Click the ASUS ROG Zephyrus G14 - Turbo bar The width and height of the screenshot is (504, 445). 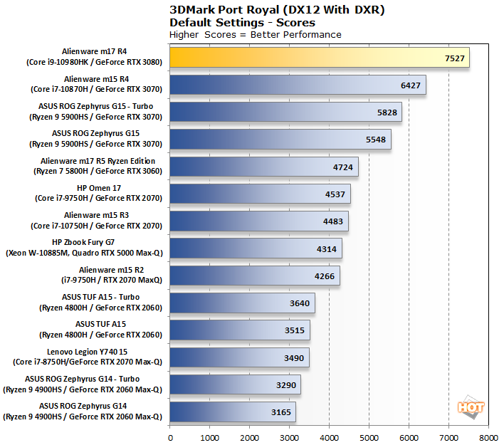[235, 385]
